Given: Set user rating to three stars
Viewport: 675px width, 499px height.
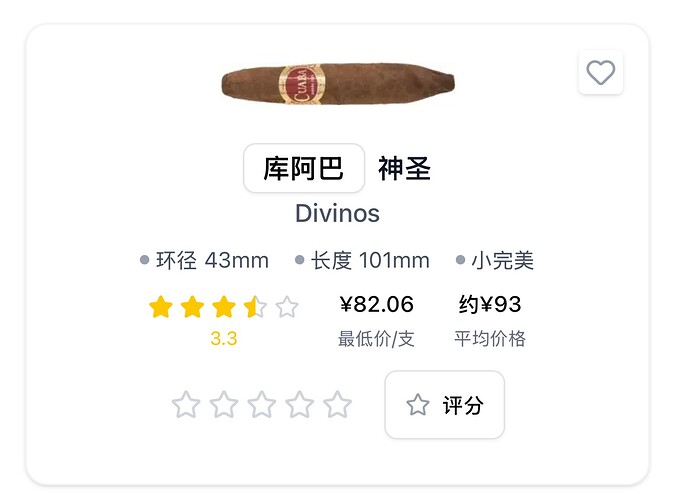Looking at the screenshot, I should [x=262, y=405].
